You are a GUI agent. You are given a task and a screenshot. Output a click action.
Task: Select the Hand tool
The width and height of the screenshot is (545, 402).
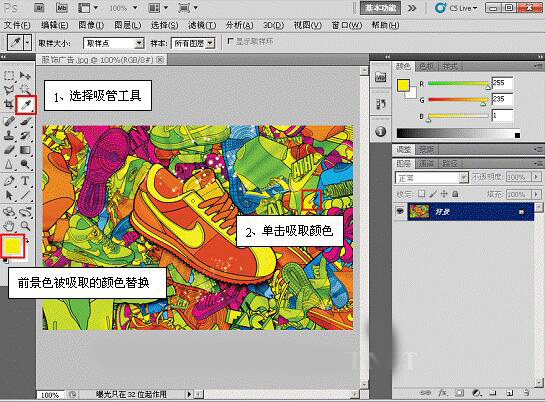[9, 226]
